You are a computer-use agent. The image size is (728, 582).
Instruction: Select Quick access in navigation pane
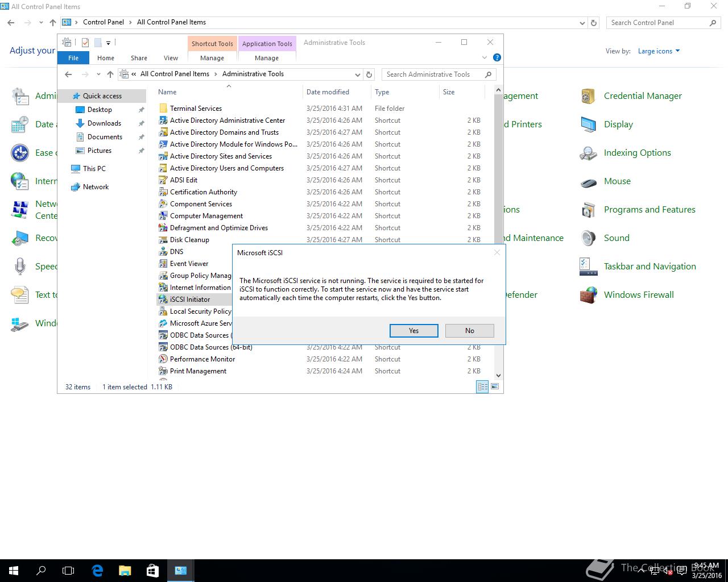(x=102, y=96)
